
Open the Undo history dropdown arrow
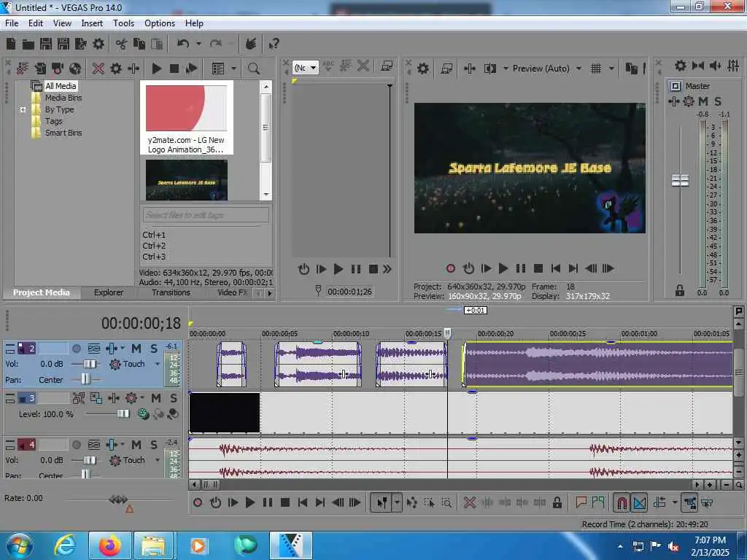click(x=198, y=44)
